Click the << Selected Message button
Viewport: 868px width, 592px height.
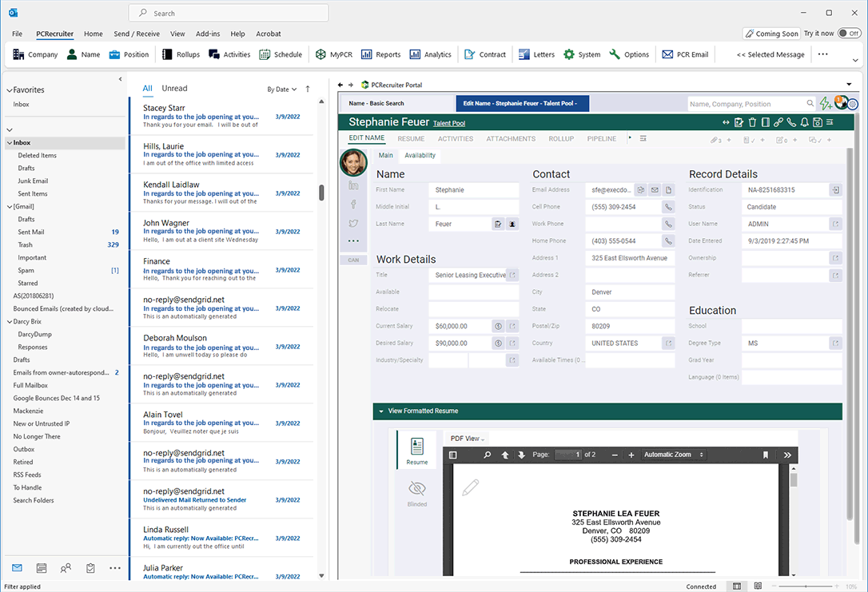point(770,54)
